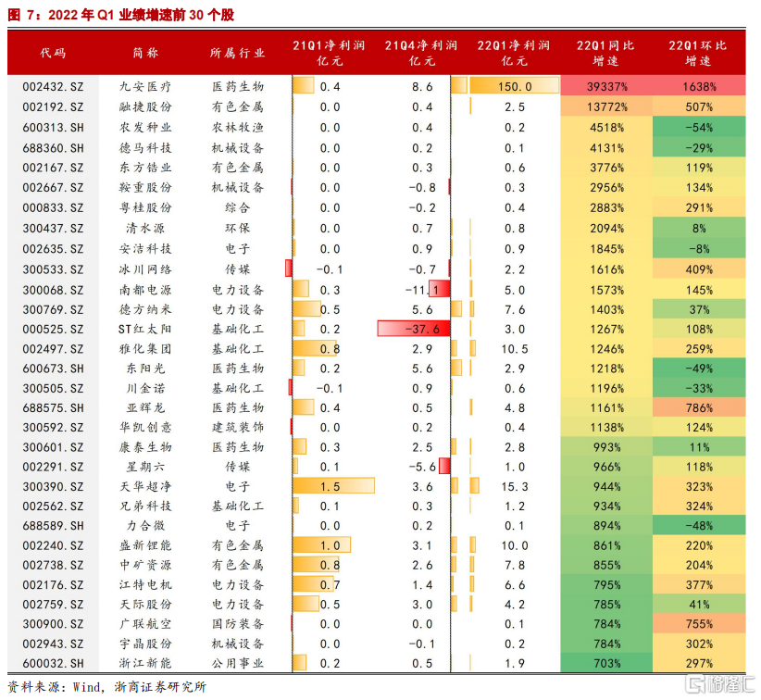Select the 409% quarter-over-quarter cell
Screen dimensions: 761x700
(x=699, y=269)
